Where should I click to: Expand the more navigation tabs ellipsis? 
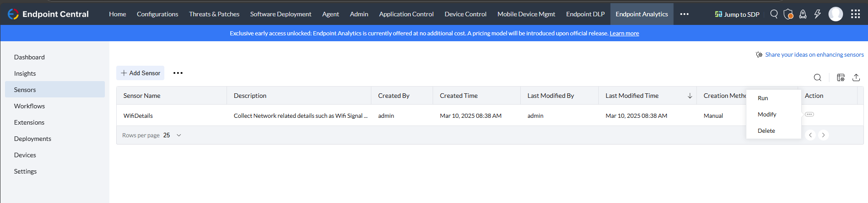point(685,14)
